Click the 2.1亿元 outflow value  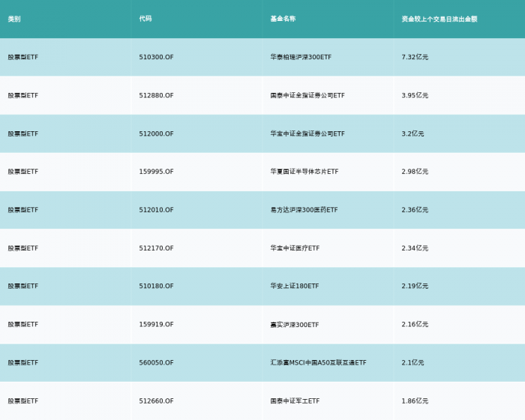(x=412, y=363)
